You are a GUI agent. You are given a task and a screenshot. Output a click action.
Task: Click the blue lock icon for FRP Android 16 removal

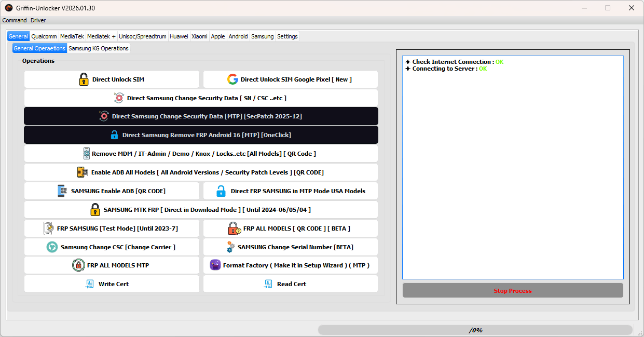[114, 134]
